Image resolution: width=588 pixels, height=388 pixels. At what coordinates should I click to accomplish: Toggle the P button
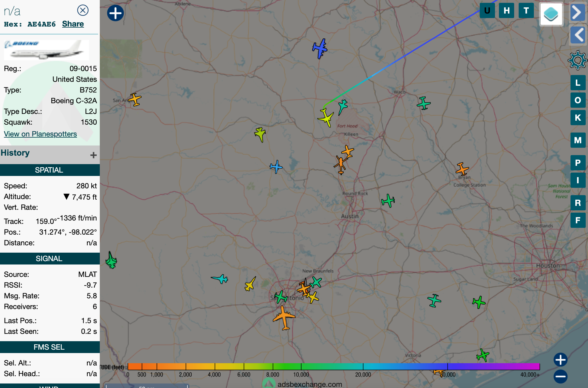[x=578, y=163]
